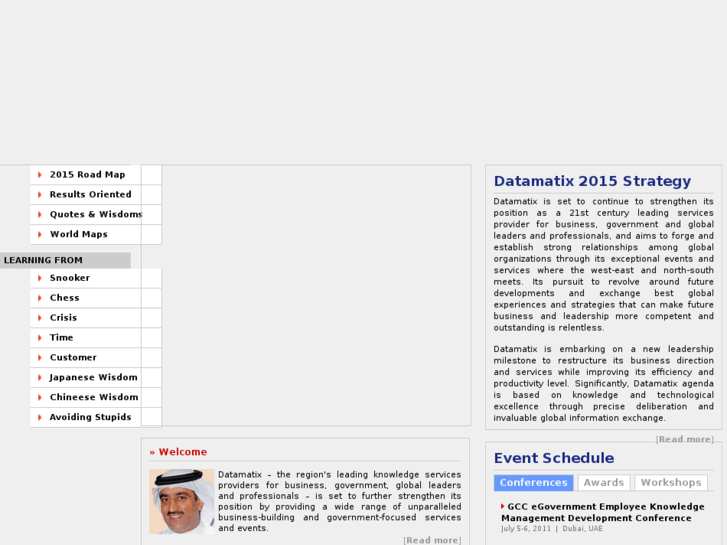Read more of Datamatix 2015 Strategy
This screenshot has height=545, width=727.
point(684,439)
